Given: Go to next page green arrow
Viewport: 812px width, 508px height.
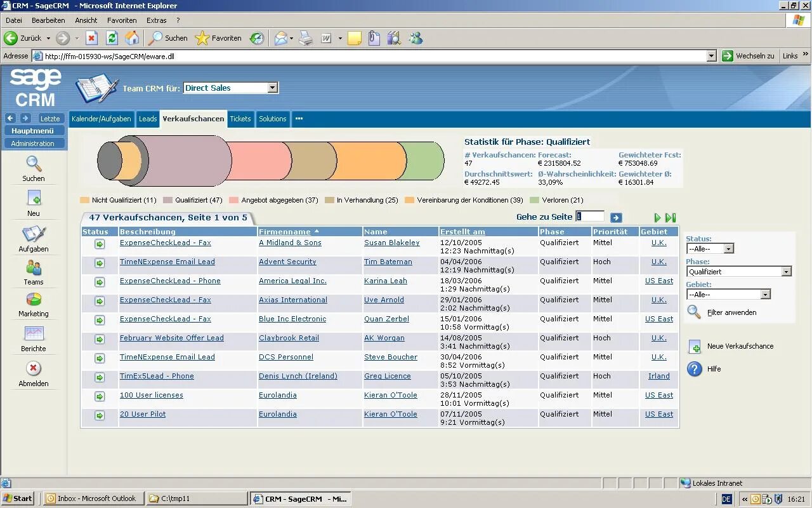Looking at the screenshot, I should pos(657,218).
